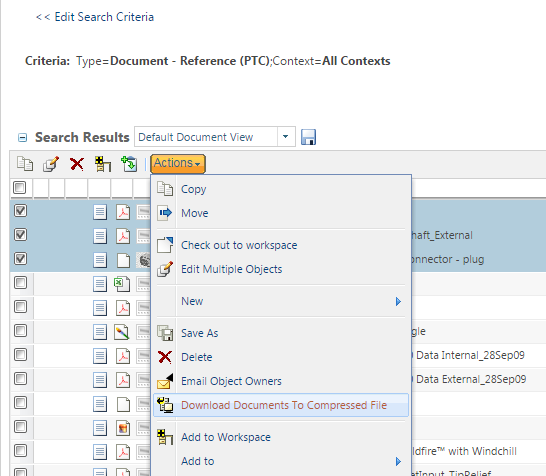Click the Download Documents compressed file icon
This screenshot has width=546, height=476.
pyautogui.click(x=165, y=405)
